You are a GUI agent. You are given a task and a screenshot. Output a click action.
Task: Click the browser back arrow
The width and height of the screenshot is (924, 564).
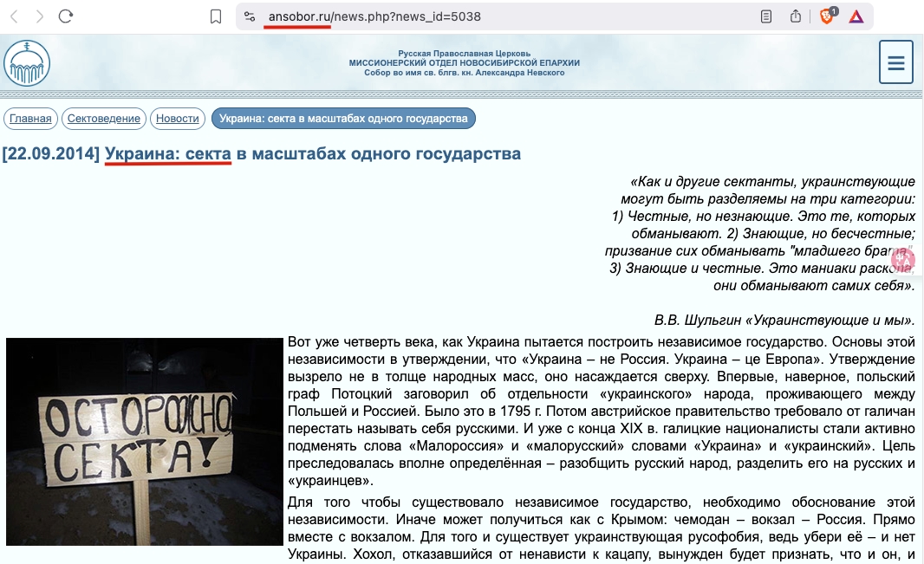pyautogui.click(x=15, y=16)
